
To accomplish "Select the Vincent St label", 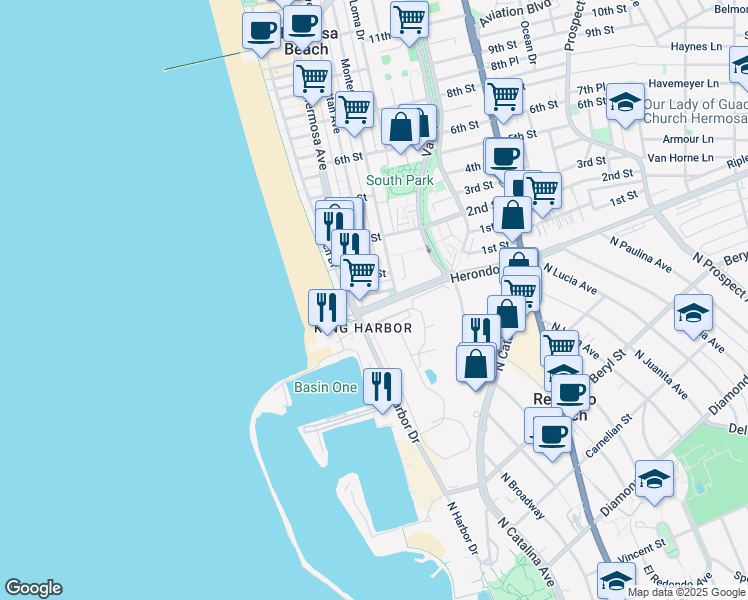I will (x=641, y=550).
